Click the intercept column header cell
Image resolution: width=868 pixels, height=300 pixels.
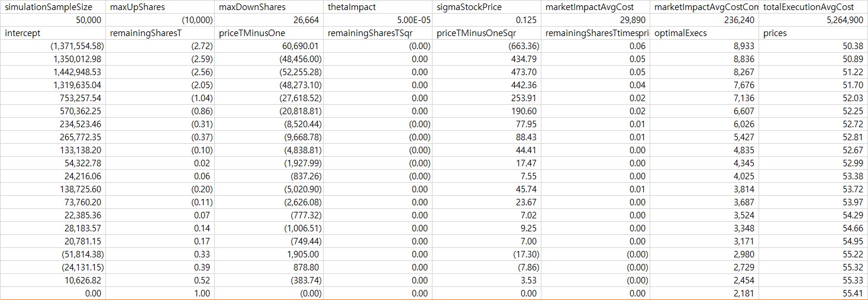tap(53, 33)
